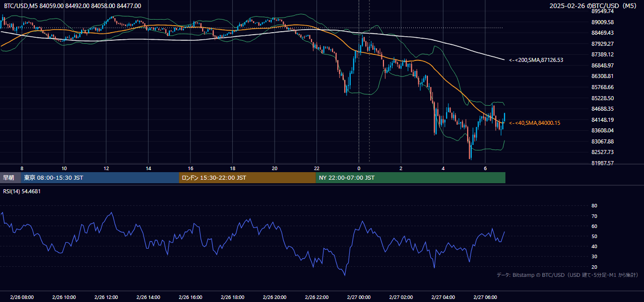Click the hour tick 0 under the price chart
This screenshot has height=302, width=644.
click(x=359, y=168)
